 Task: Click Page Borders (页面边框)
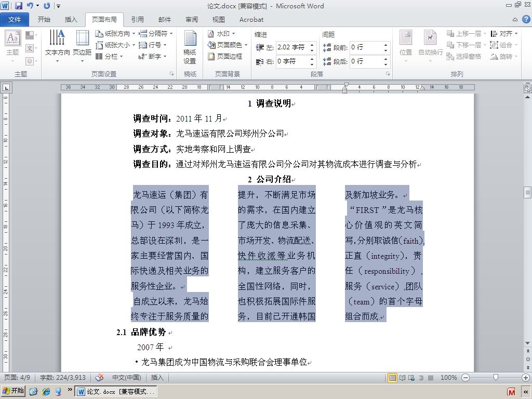[225, 56]
